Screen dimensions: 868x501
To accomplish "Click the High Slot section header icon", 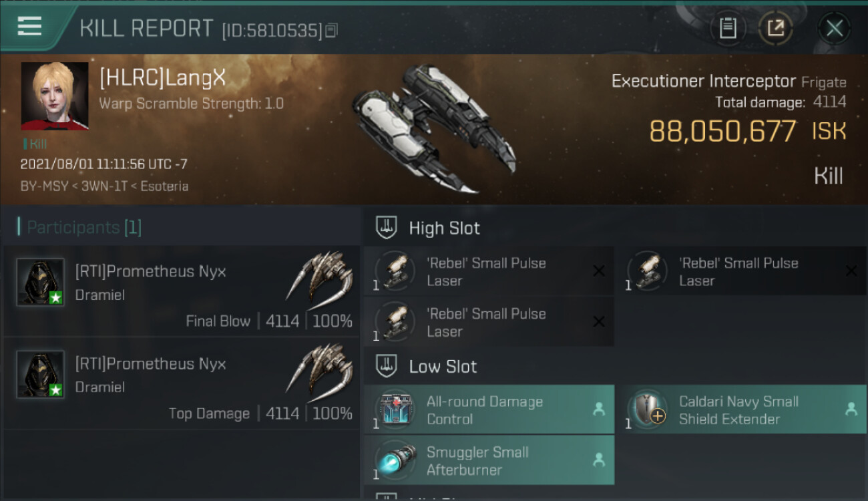I will click(387, 228).
